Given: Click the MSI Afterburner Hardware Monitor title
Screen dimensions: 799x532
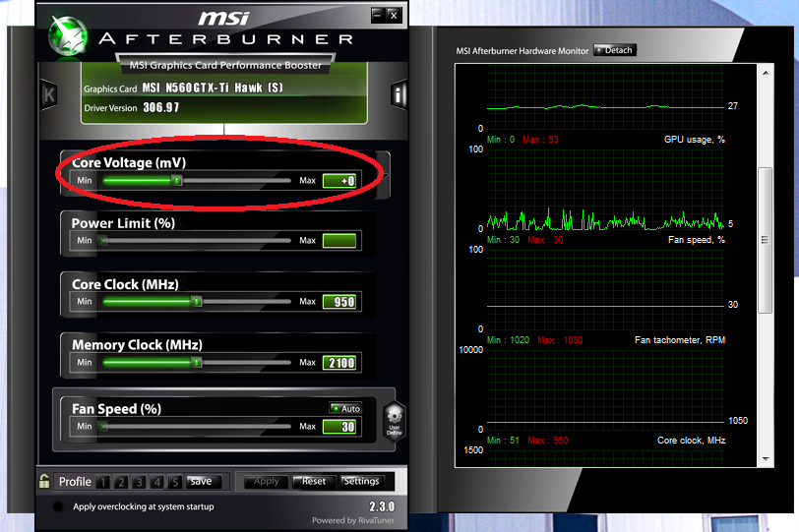Looking at the screenshot, I should click(522, 51).
